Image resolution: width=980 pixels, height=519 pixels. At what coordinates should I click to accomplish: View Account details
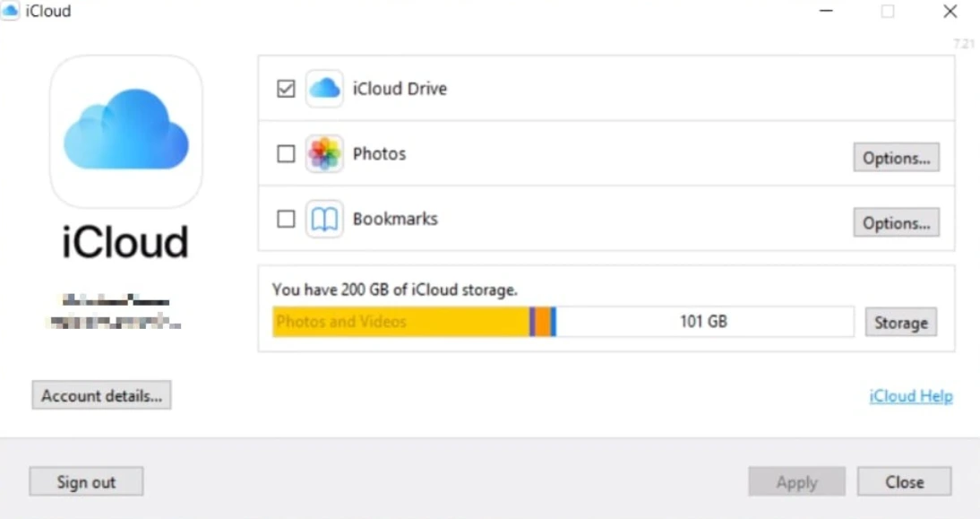point(100,395)
